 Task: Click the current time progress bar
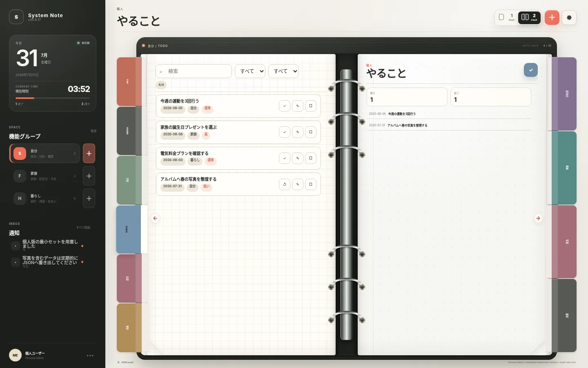53,98
